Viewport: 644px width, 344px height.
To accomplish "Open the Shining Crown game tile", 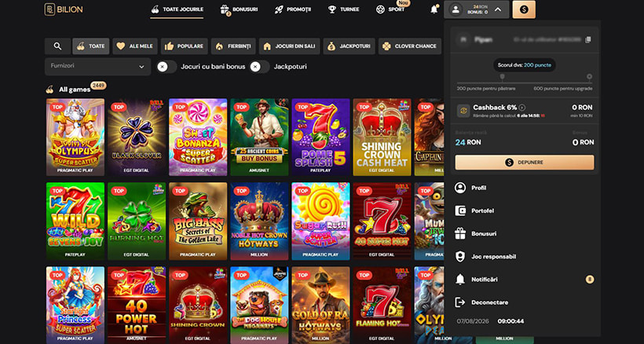I will click(x=198, y=305).
